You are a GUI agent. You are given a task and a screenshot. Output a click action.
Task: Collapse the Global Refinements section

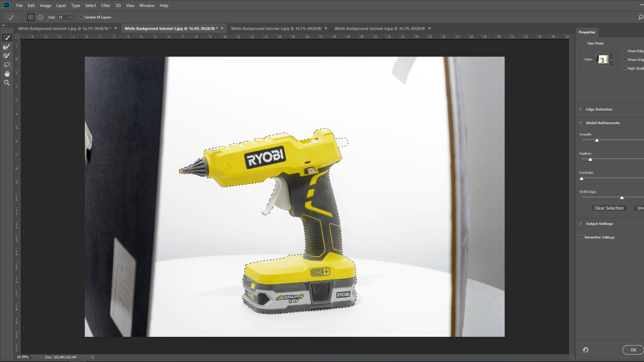tap(581, 123)
